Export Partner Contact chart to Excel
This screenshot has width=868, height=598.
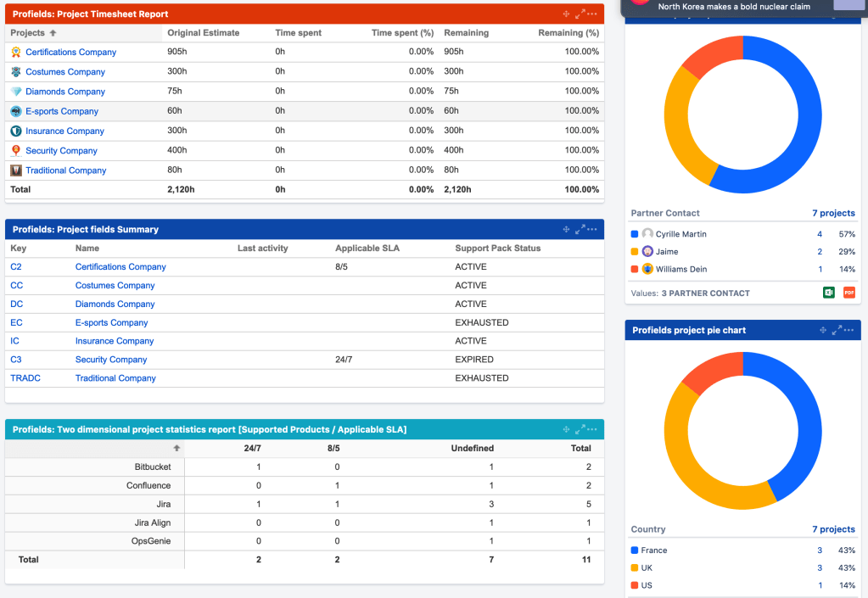pyautogui.click(x=829, y=293)
